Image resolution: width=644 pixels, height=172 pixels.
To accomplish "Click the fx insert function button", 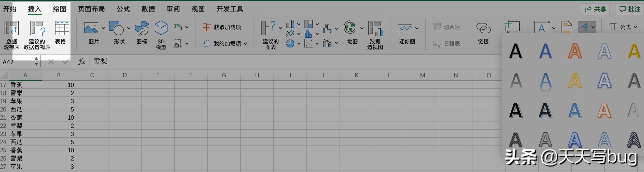I will point(81,62).
